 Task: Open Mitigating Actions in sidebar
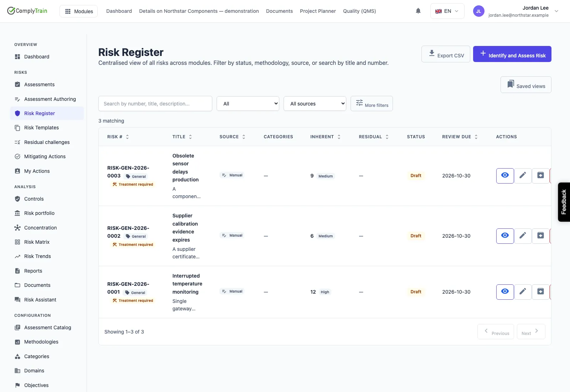click(47, 156)
